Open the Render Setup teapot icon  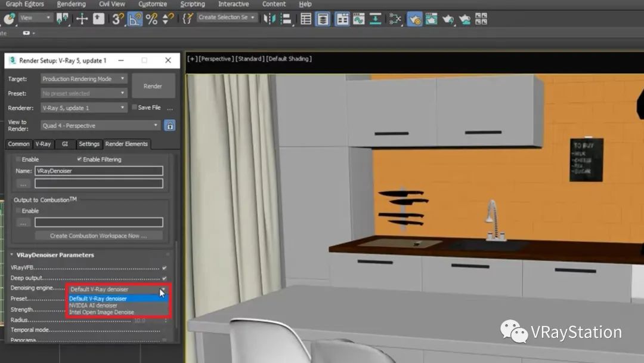pos(414,19)
